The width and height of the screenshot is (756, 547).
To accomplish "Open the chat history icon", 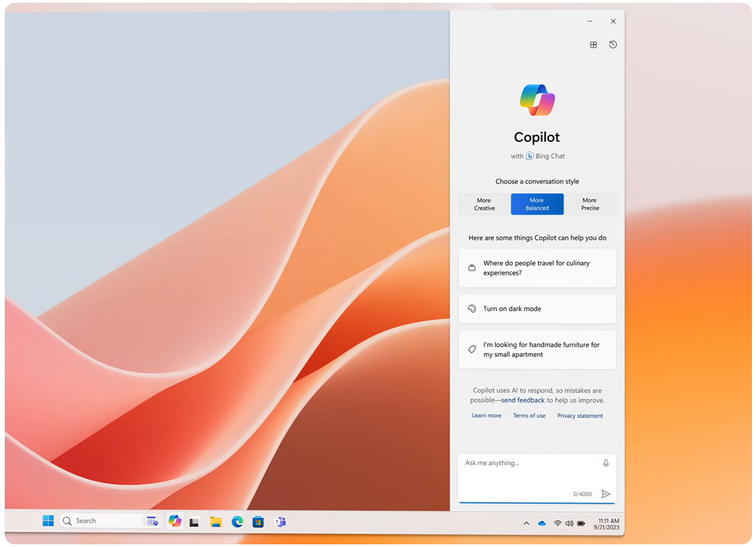I will [x=613, y=45].
